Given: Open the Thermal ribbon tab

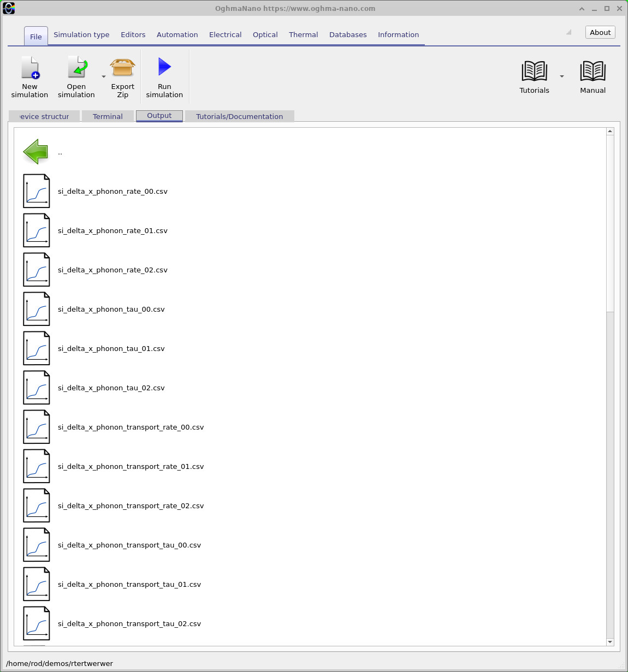Looking at the screenshot, I should click(x=304, y=34).
